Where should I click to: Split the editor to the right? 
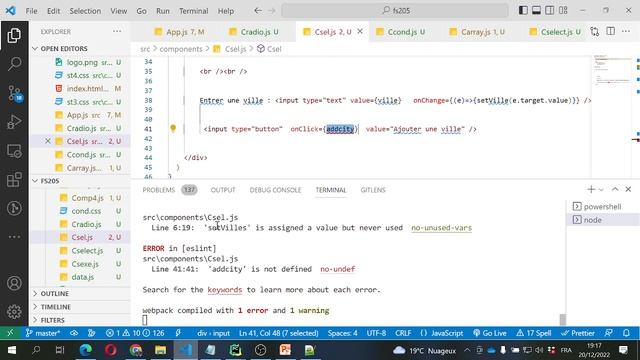[611, 31]
